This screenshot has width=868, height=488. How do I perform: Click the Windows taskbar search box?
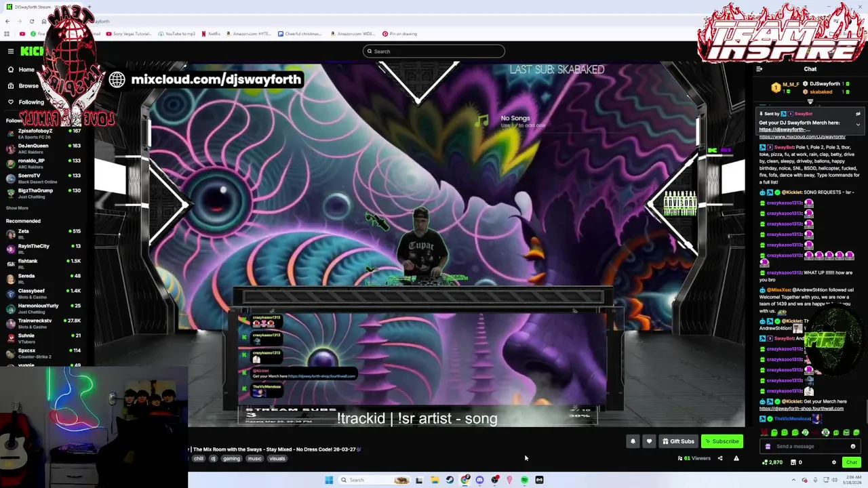pyautogui.click(x=375, y=480)
